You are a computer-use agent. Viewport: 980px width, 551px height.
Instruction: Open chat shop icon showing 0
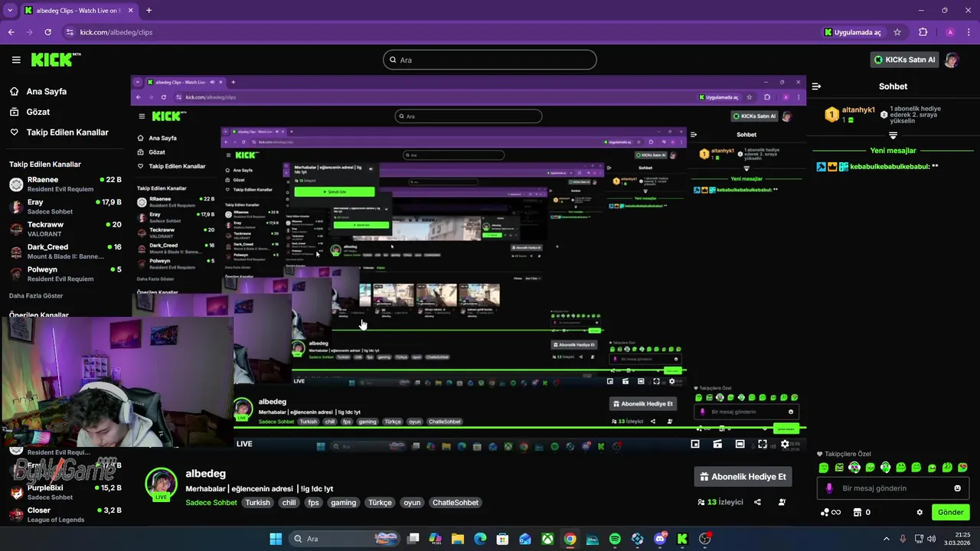pyautogui.click(x=862, y=512)
